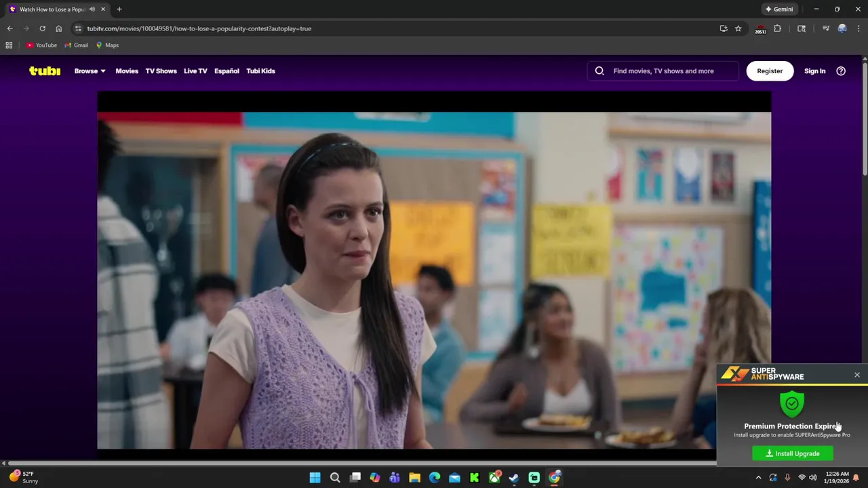View site information icon in address bar
This screenshot has height=488, width=868.
78,28
